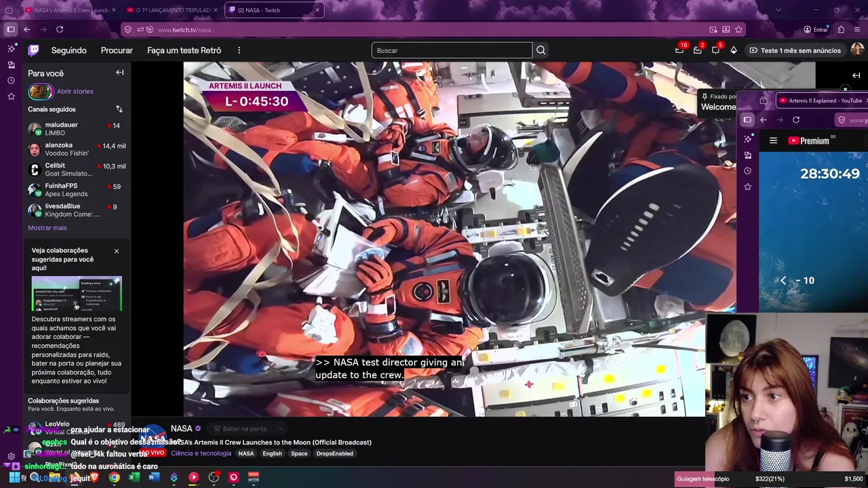Toggle browser sidebar panel button
Image resolution: width=868 pixels, height=488 pixels.
10,29
